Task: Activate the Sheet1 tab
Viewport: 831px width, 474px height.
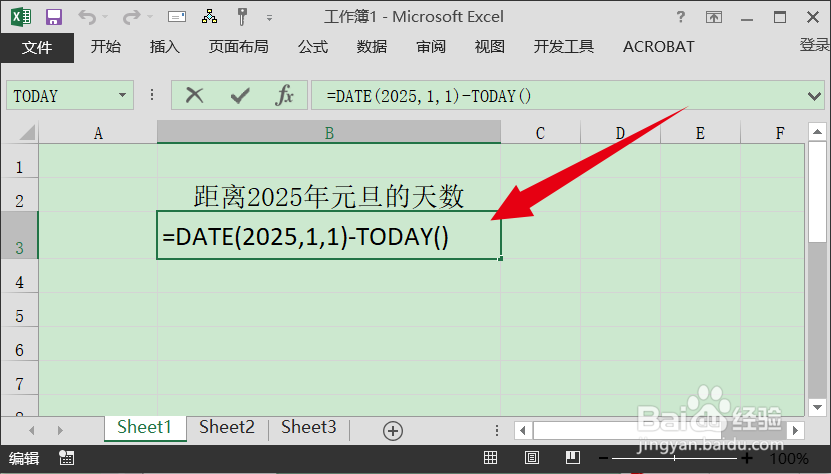Action: pos(144,427)
